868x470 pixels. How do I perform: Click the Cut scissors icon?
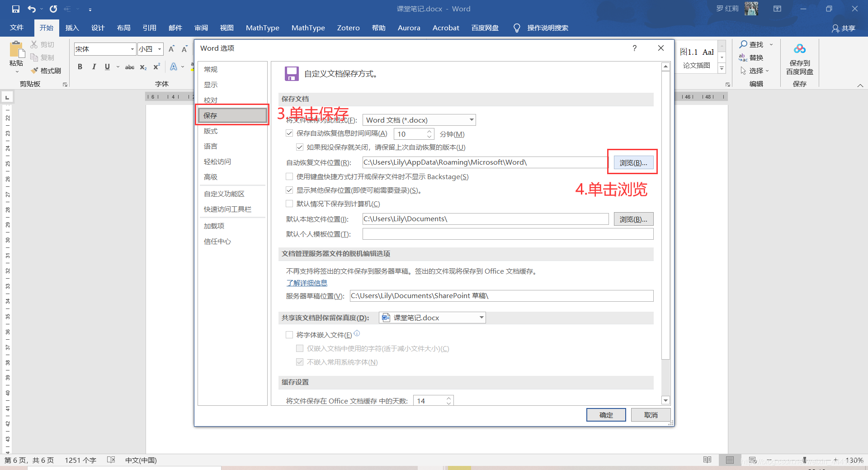point(34,44)
